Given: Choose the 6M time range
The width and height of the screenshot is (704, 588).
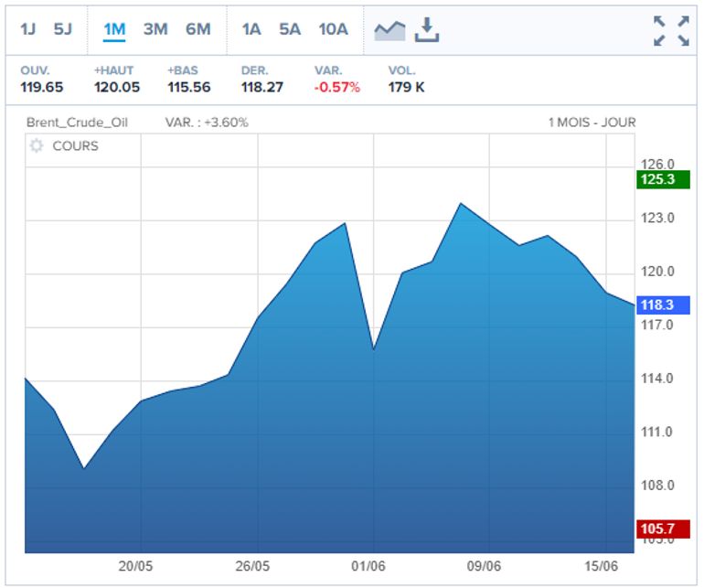Looking at the screenshot, I should 197,29.
